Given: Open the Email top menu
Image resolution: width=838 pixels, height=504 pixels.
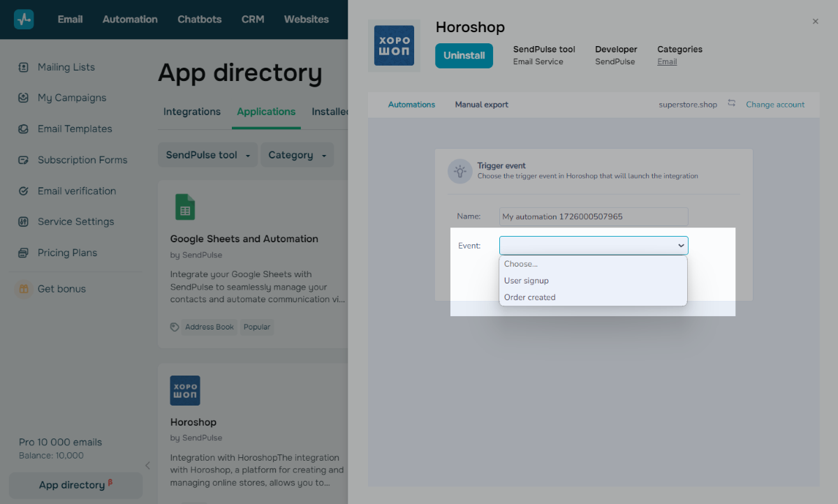Looking at the screenshot, I should tap(71, 20).
